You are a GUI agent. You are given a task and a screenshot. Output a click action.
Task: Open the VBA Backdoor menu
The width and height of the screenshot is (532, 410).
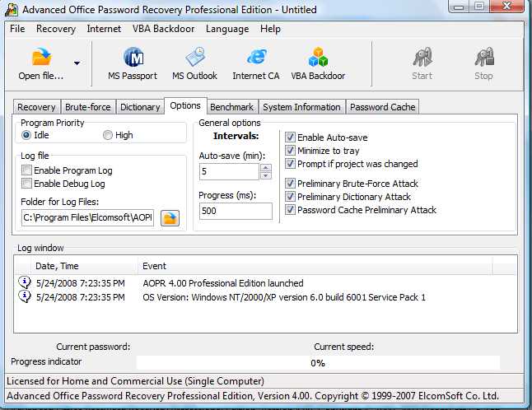[164, 29]
